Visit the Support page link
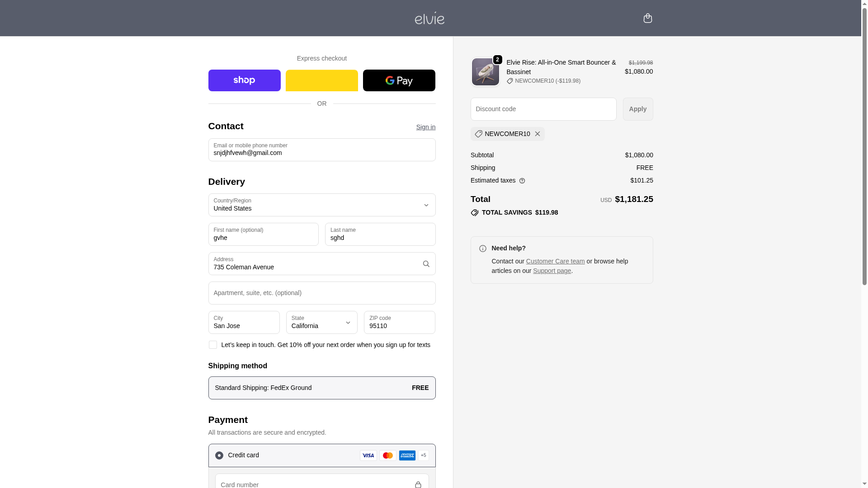The height and width of the screenshot is (488, 868). point(552,271)
